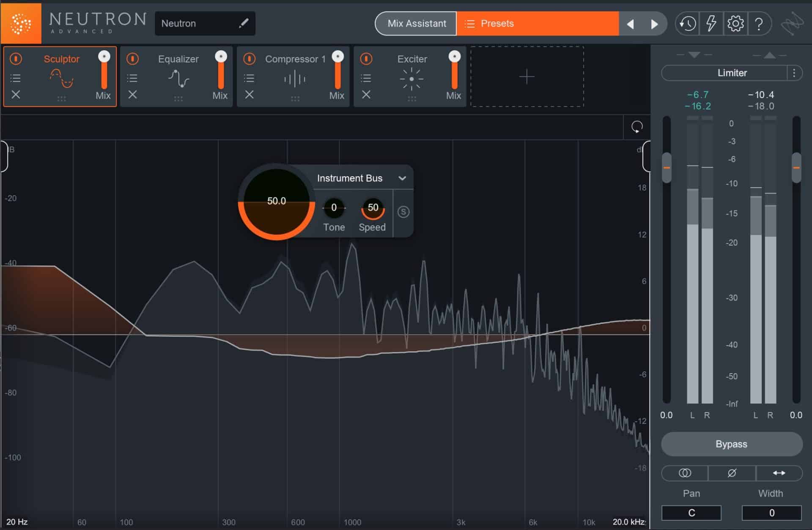Screen dimensions: 812x530
Task: Click the question mark help icon
Action: [x=760, y=24]
